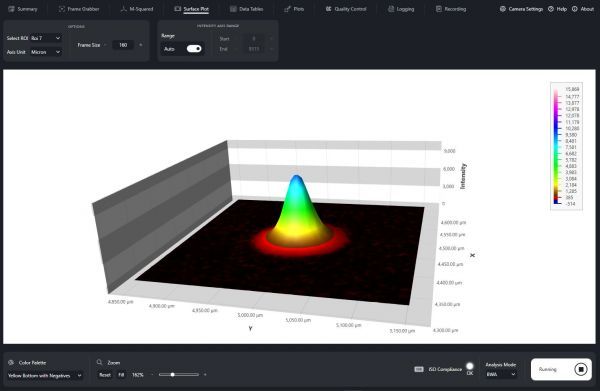The height and width of the screenshot is (391, 600).
Task: Click the Frame Size value field
Action: coord(123,45)
